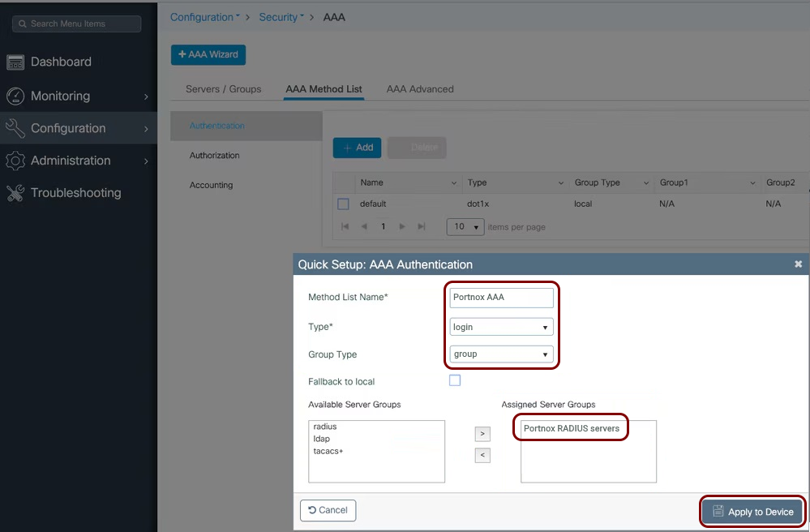Image resolution: width=810 pixels, height=532 pixels.
Task: Open the Type dropdown
Action: [x=502, y=327]
